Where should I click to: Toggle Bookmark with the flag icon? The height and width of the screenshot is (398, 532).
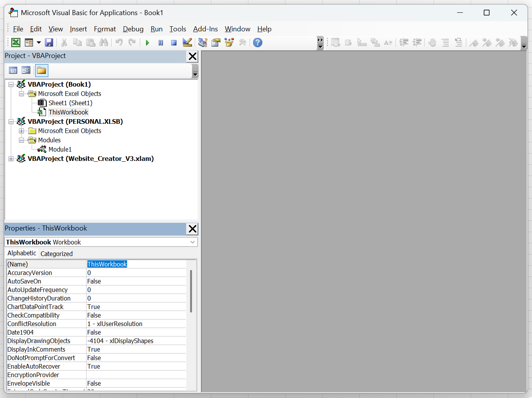474,43
